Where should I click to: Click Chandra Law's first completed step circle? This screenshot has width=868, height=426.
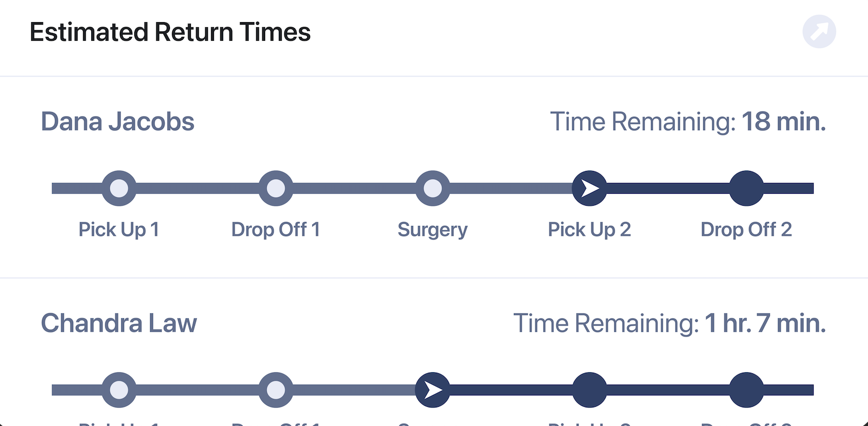point(119,390)
